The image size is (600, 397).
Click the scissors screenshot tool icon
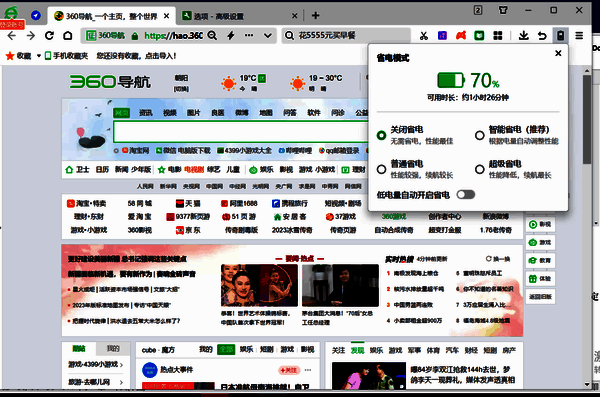(424, 36)
